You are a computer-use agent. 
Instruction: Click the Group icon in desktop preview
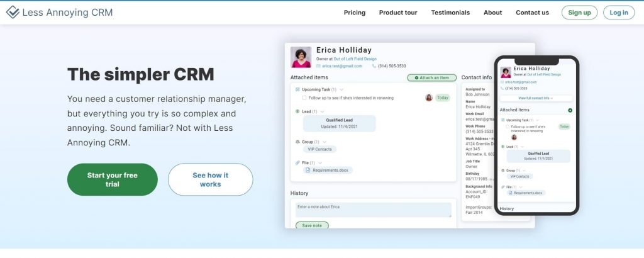[297, 142]
